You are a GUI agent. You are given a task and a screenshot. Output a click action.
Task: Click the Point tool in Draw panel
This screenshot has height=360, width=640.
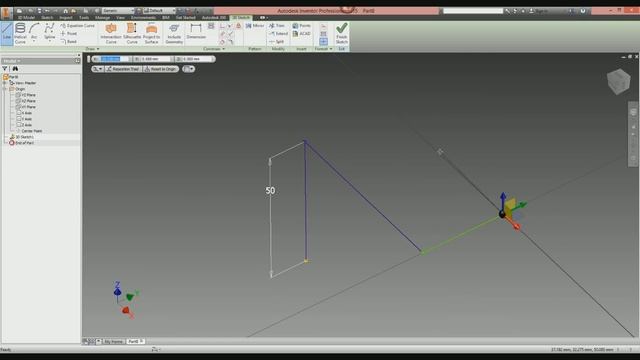coord(69,33)
